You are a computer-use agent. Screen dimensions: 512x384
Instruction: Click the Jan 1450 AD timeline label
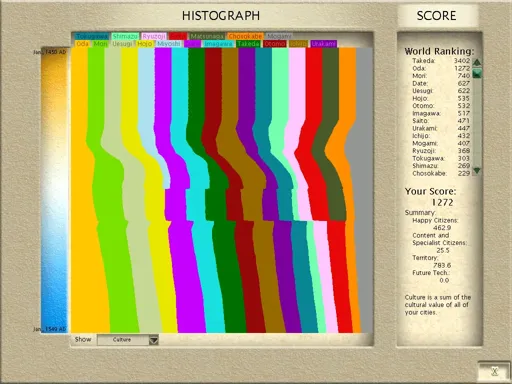click(50, 52)
